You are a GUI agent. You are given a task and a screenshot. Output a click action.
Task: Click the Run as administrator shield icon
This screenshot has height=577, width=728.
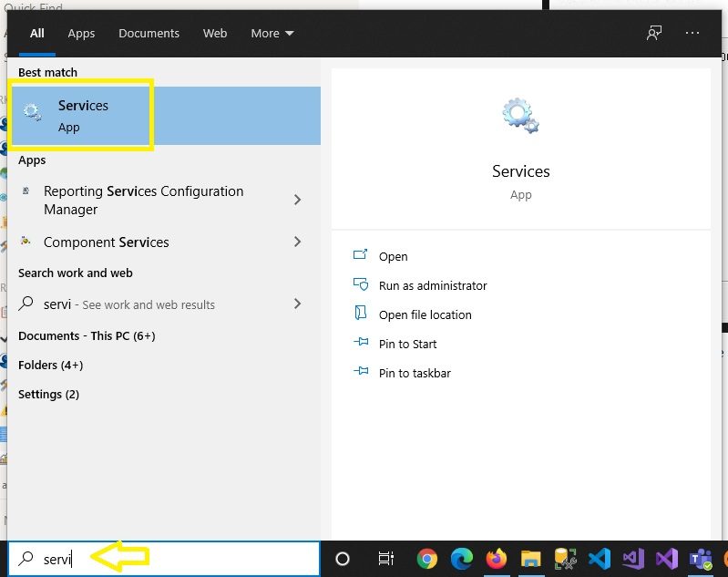(x=360, y=283)
